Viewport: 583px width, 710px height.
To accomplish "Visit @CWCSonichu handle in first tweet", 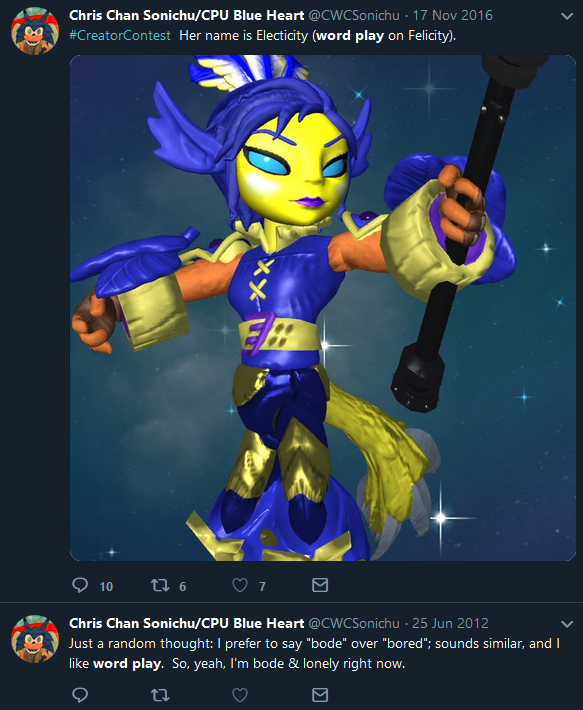I will tap(354, 15).
